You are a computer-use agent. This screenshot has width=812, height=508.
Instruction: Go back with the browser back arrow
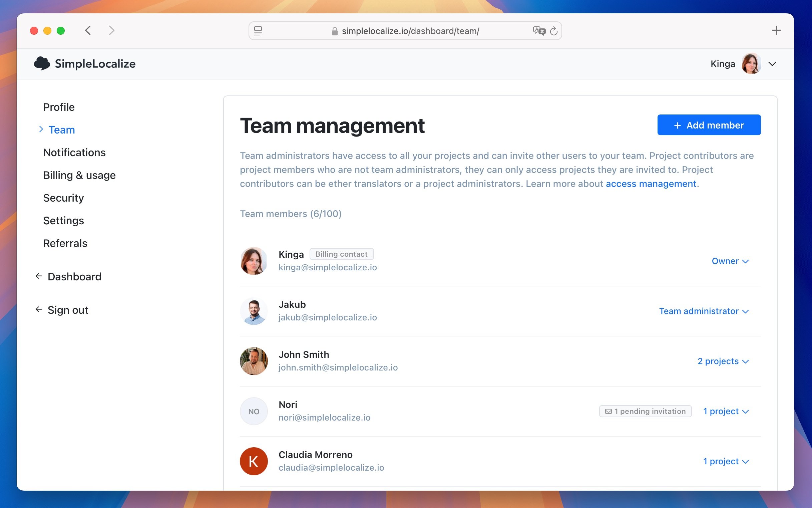coord(88,31)
